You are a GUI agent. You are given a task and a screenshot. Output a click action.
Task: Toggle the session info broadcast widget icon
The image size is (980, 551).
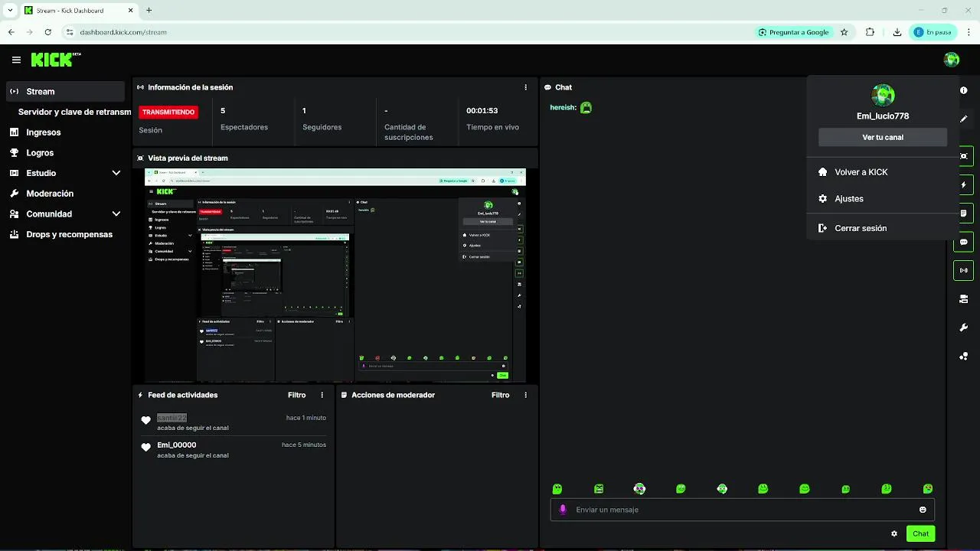(x=963, y=270)
